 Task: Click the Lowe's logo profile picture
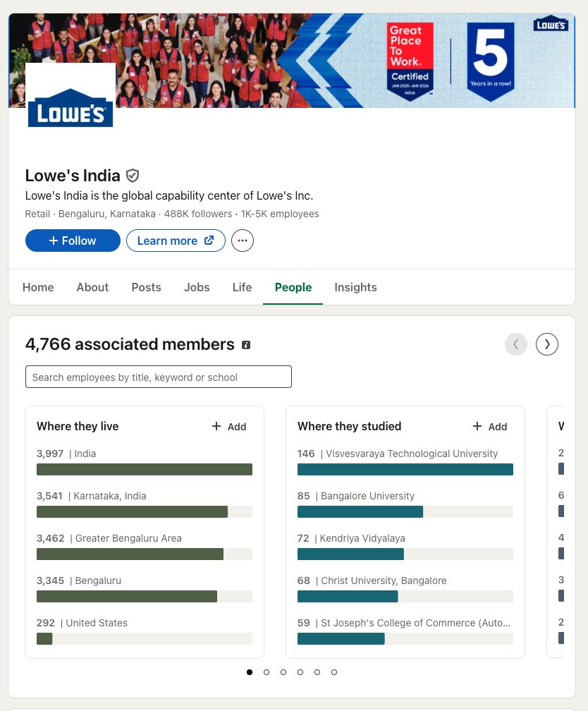pyautogui.click(x=71, y=107)
